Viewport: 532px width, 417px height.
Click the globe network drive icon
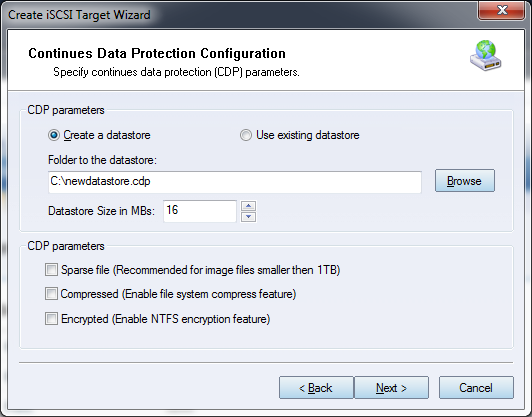click(x=486, y=55)
